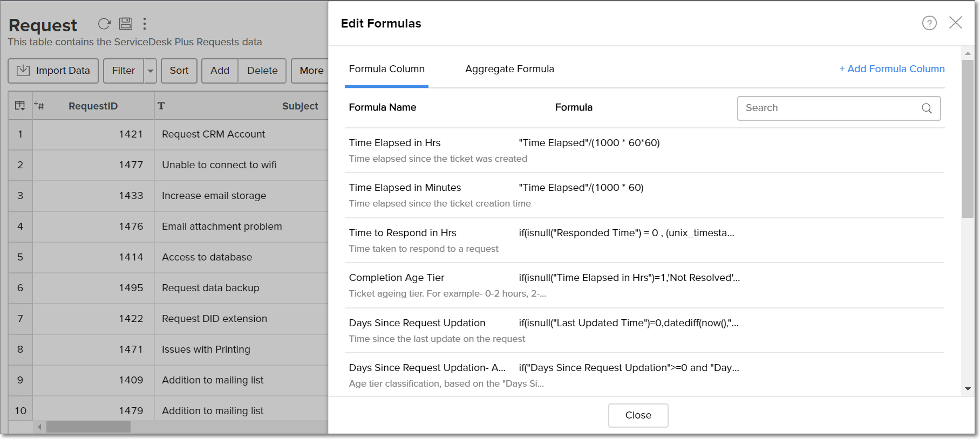Click the Import Data button
Viewport: 980px width, 439px height.
[x=53, y=71]
